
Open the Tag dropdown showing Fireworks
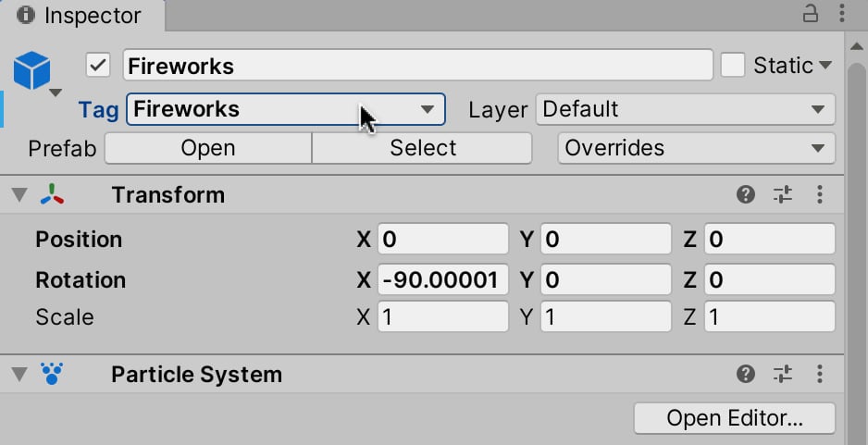pyautogui.click(x=286, y=109)
